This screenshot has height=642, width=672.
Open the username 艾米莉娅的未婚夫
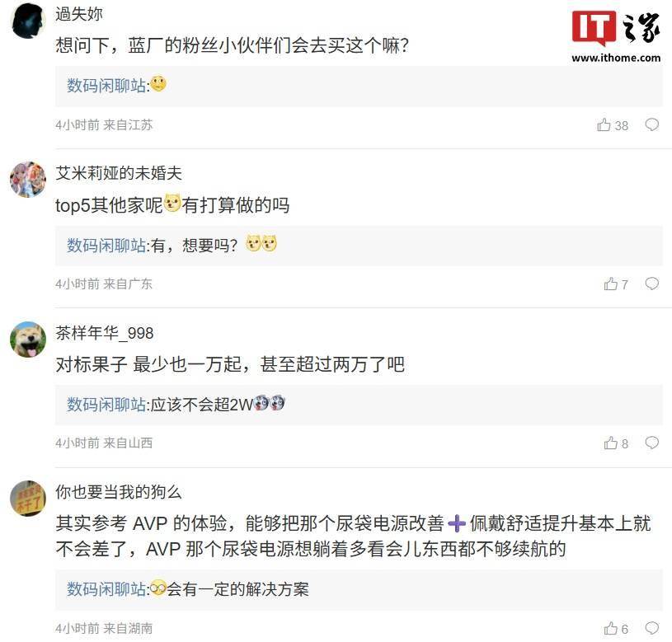point(119,173)
